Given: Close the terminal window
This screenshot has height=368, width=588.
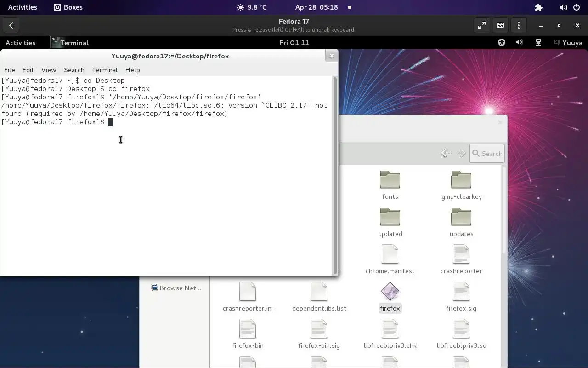Looking at the screenshot, I should click(x=332, y=56).
